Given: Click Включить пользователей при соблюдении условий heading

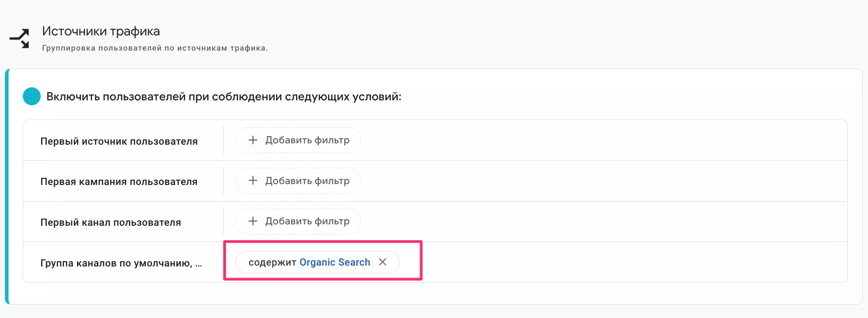Looking at the screenshot, I should (x=224, y=97).
